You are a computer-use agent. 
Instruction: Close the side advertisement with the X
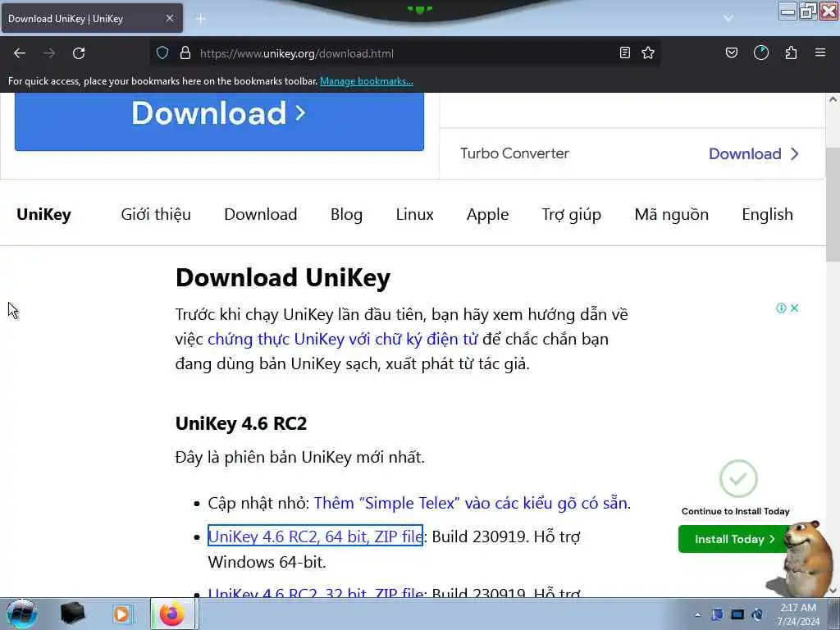point(794,308)
